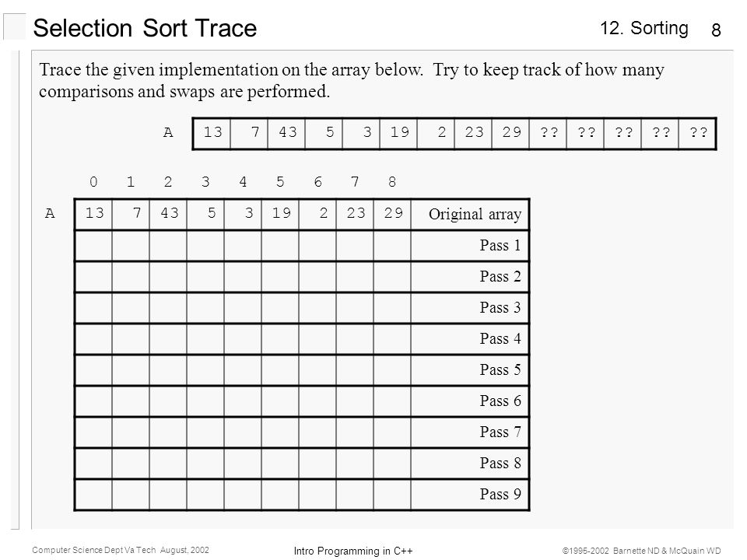Click the 'Intro Programming in C++' footer text
Screen dimensions: 747x560
point(353,551)
